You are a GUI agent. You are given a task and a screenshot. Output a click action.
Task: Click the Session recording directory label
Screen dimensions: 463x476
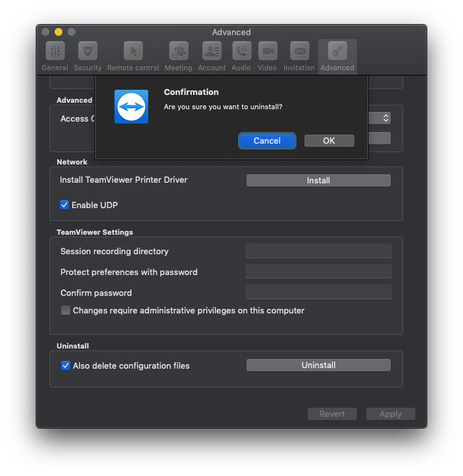[x=114, y=252]
